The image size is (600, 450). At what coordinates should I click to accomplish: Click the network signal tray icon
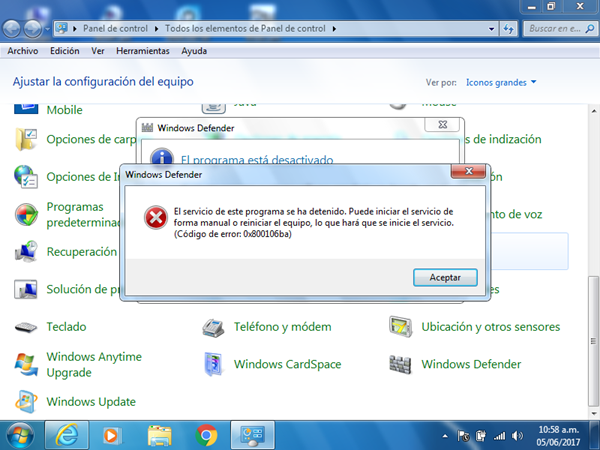pyautogui.click(x=499, y=436)
